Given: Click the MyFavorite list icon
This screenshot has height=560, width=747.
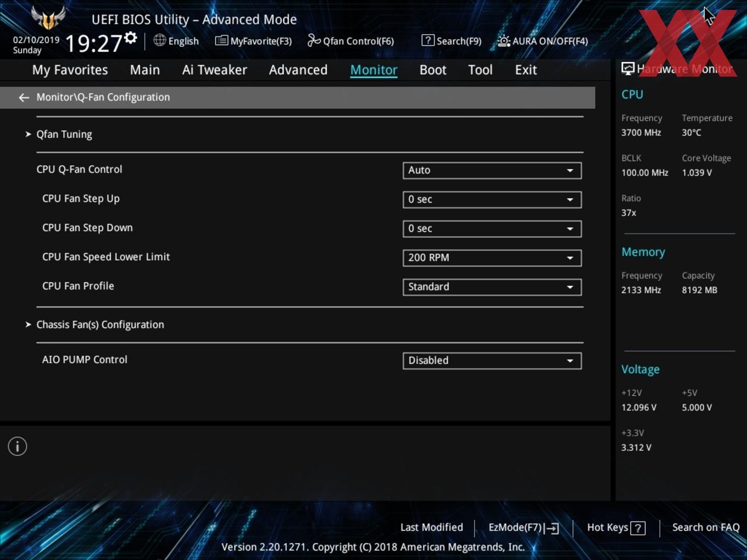Looking at the screenshot, I should coord(221,41).
